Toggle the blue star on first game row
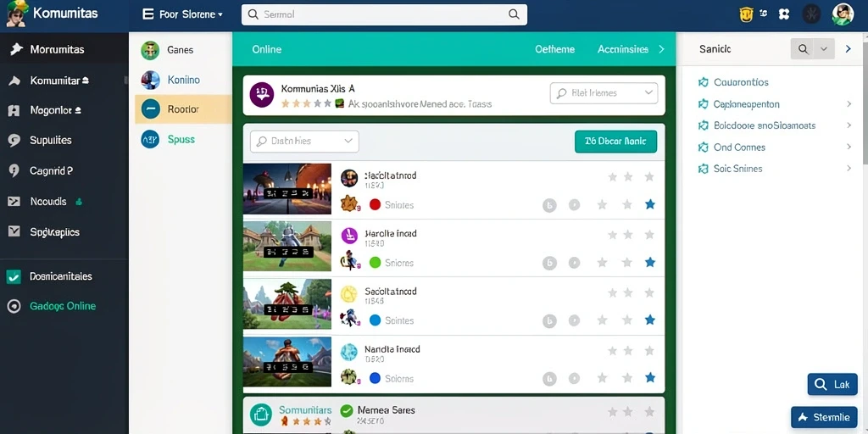The width and height of the screenshot is (868, 434). [650, 205]
